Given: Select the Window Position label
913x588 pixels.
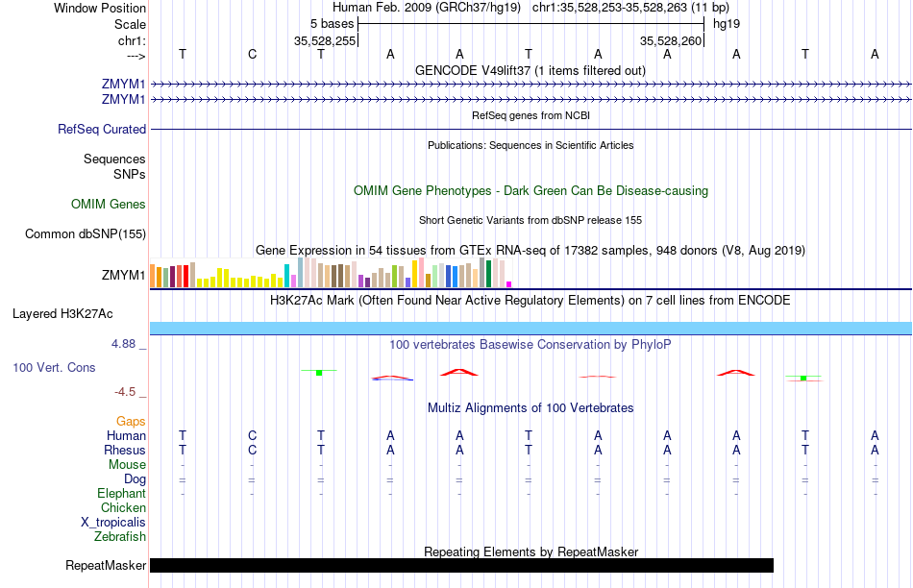Looking at the screenshot, I should coord(100,8).
